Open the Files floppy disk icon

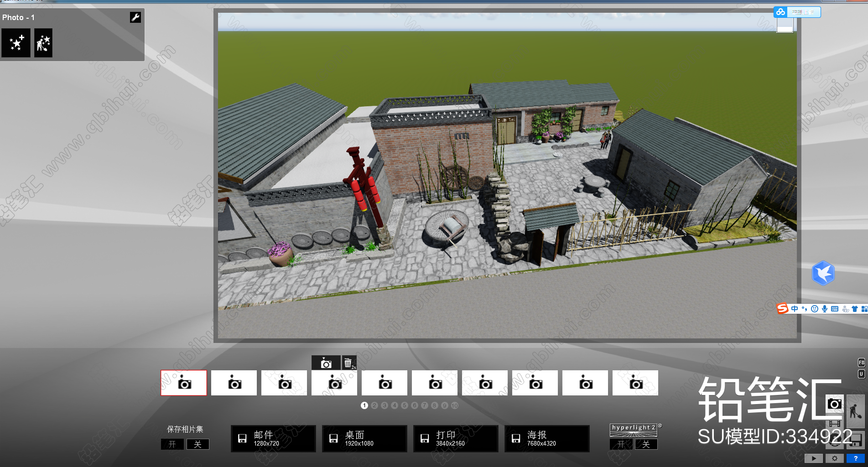pyautogui.click(x=856, y=440)
